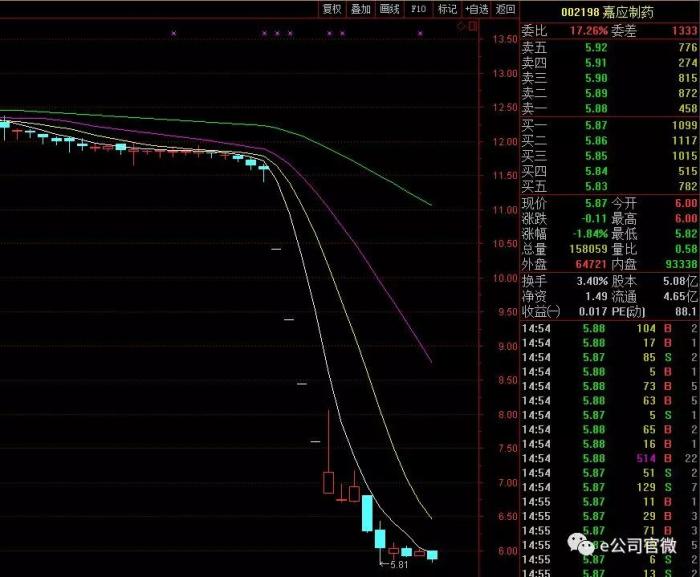700x577 pixels.
Task: Click the 10.00 price axis label
Action: click(505, 278)
